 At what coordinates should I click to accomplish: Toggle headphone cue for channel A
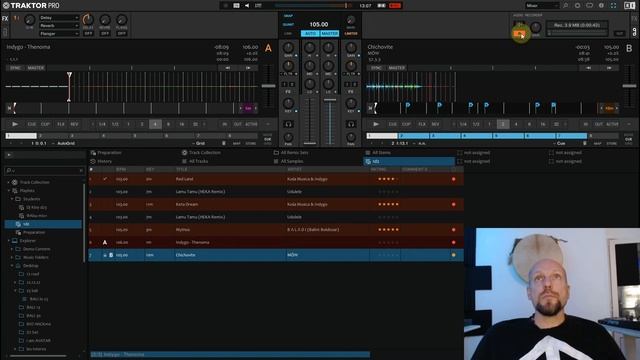point(288,124)
